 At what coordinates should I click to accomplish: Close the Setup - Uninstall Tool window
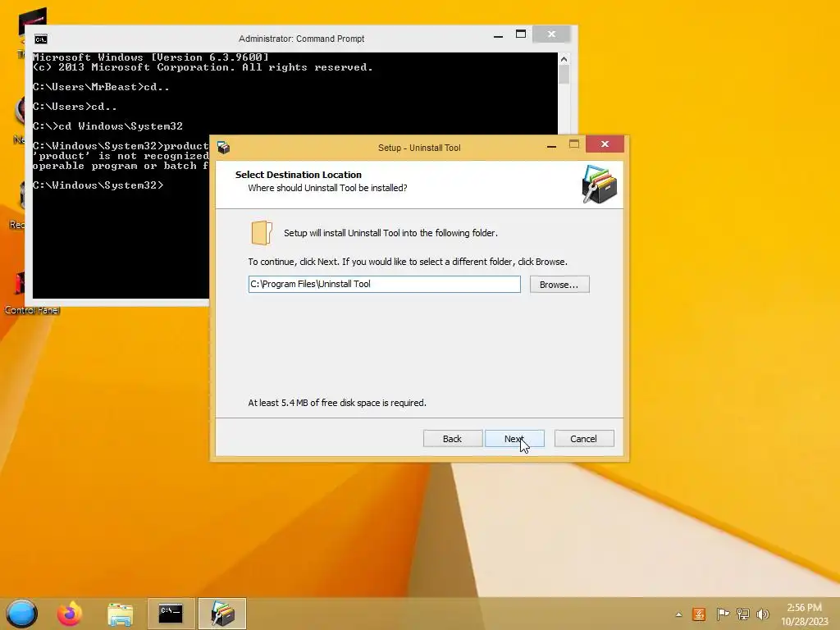coord(605,144)
